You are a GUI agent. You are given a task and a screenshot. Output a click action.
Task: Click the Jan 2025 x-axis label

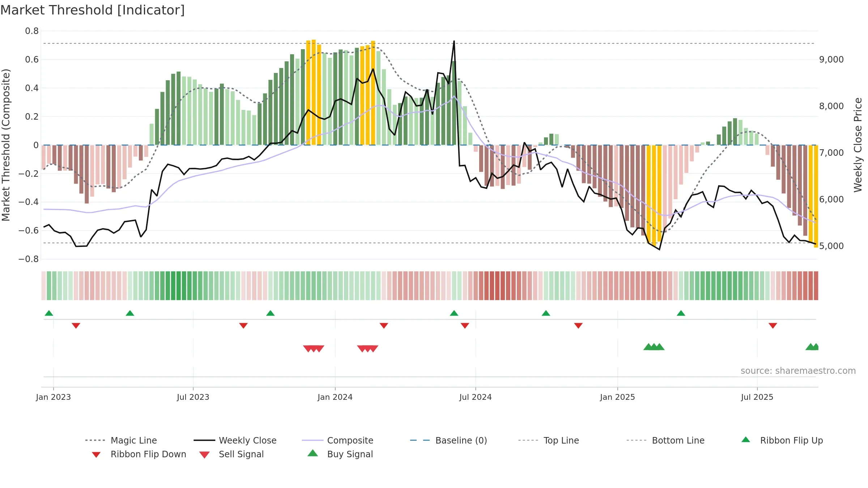point(618,397)
